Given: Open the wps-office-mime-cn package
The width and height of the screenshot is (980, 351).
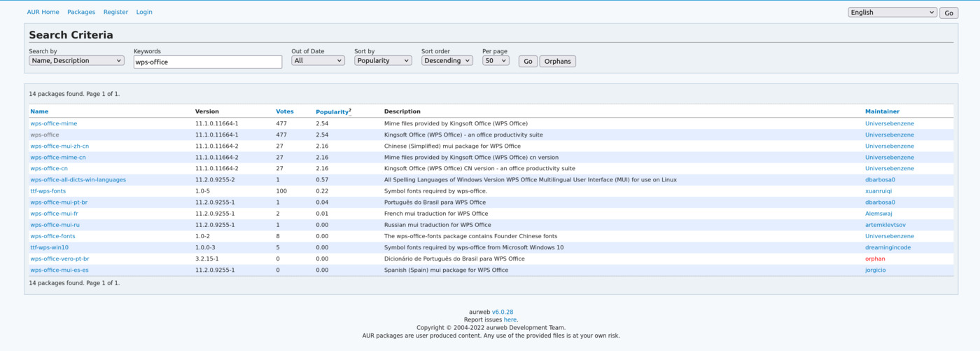Looking at the screenshot, I should pyautogui.click(x=58, y=157).
